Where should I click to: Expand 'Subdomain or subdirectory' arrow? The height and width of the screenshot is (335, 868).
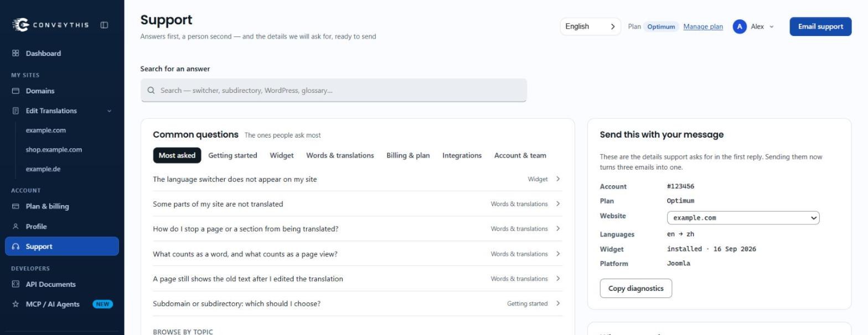tap(558, 303)
